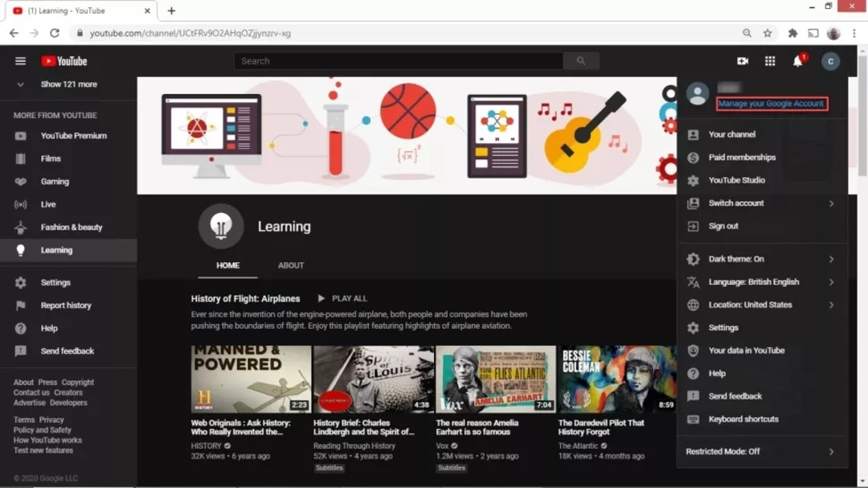Select Keyboard shortcuts menu entry
The height and width of the screenshot is (488, 868).
coord(762,420)
